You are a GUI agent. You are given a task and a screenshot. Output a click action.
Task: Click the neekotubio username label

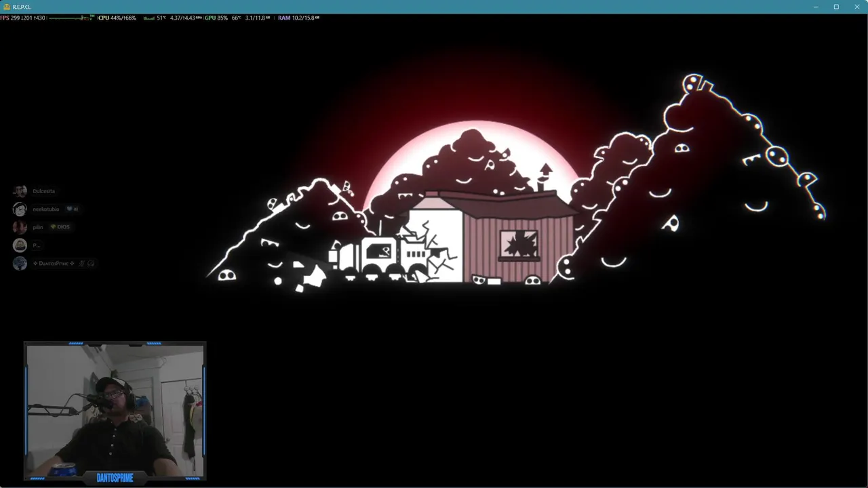(46, 209)
